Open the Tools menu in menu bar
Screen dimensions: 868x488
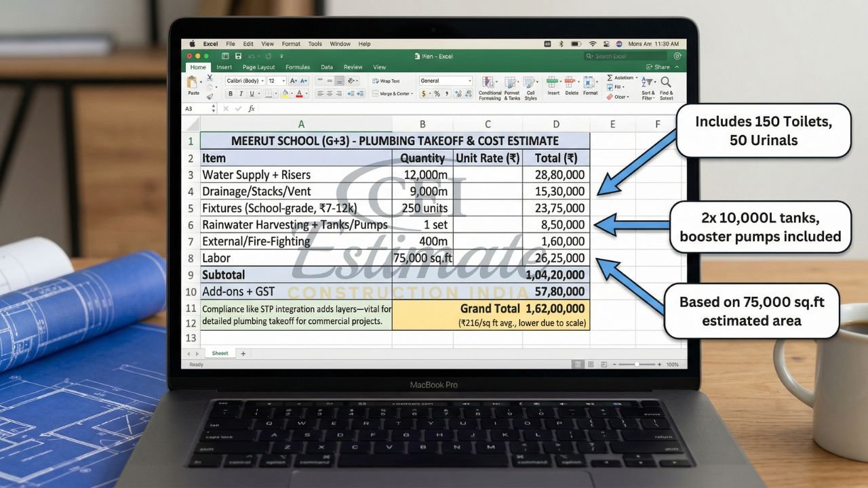pos(315,44)
